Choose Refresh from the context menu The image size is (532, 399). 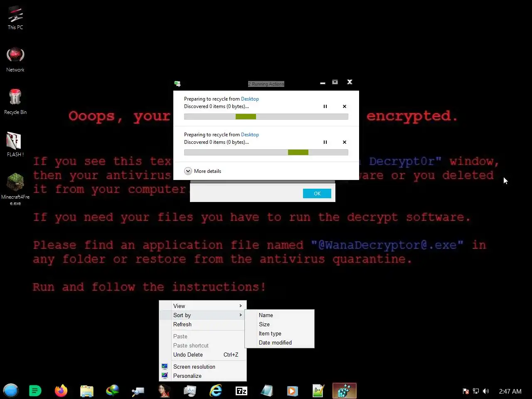(203, 324)
